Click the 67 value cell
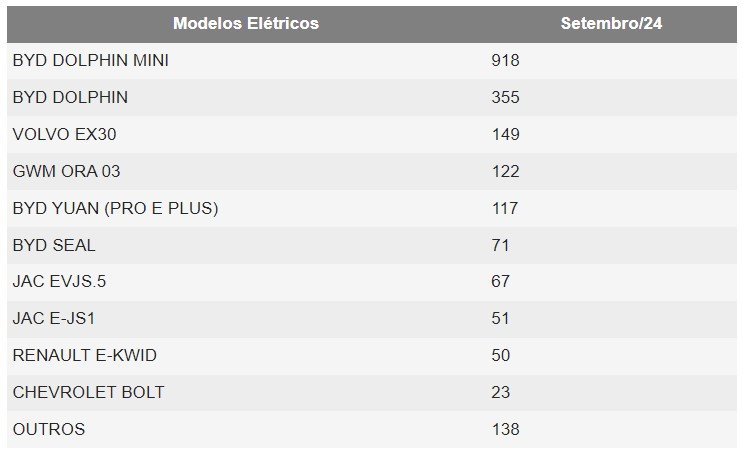Viewport: 742px width, 452px height. [x=501, y=282]
